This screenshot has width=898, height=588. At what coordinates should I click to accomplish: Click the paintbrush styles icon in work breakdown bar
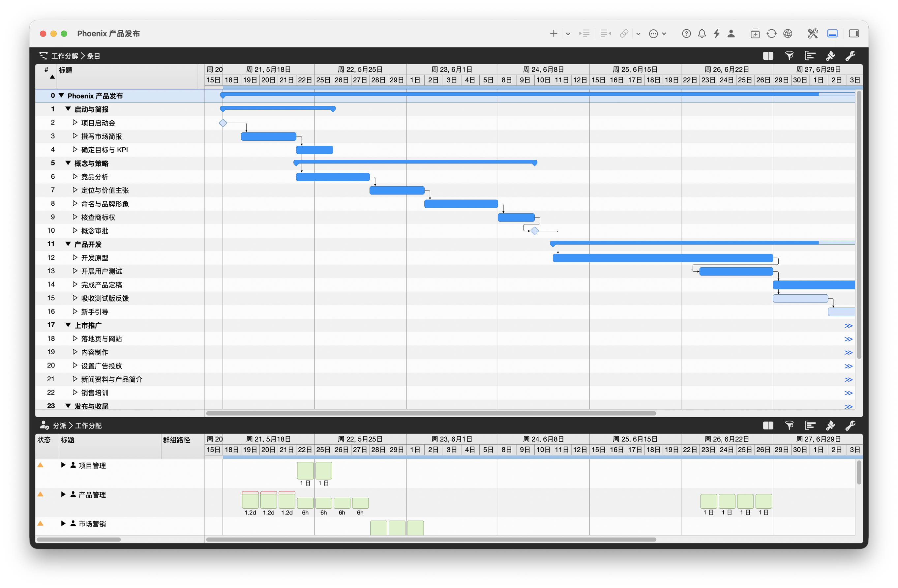830,56
